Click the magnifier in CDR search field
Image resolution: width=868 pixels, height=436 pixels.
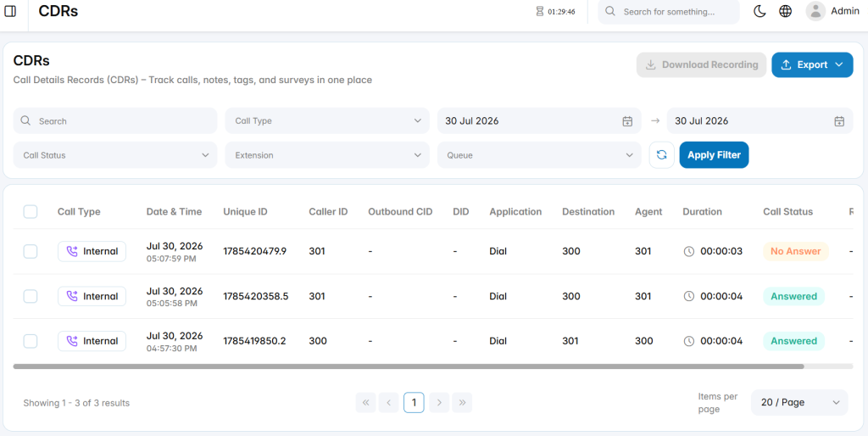point(25,120)
